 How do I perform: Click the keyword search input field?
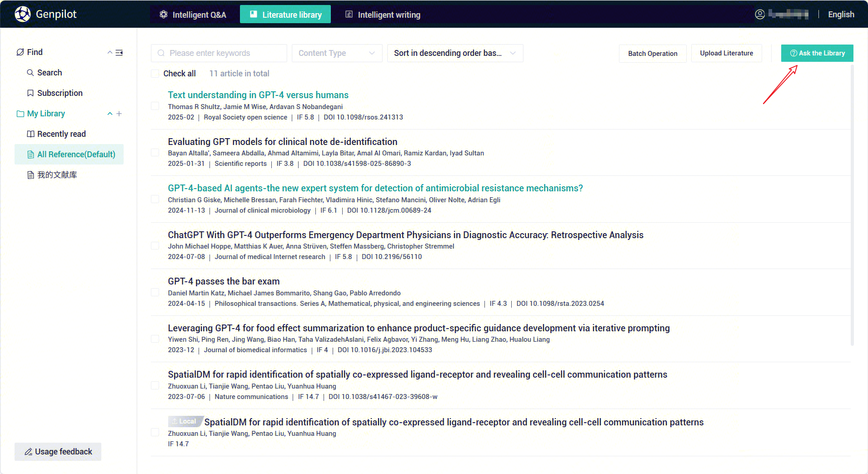[x=219, y=53]
